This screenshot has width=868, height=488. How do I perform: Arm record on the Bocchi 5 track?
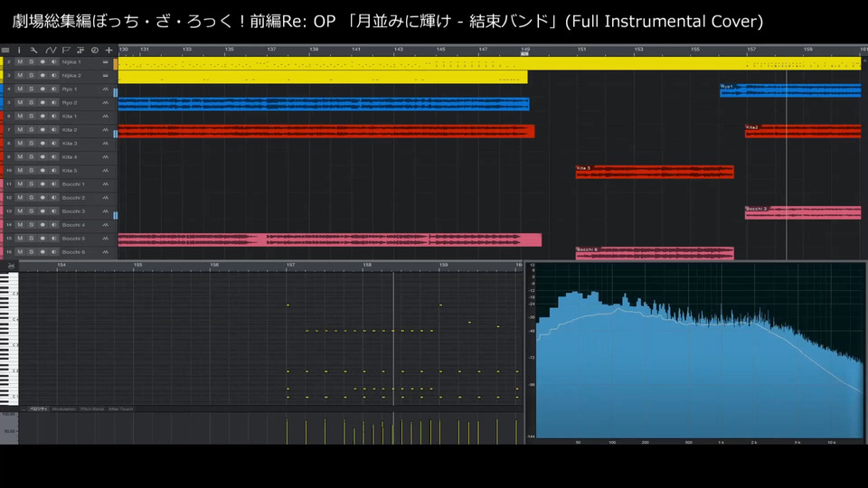pyautogui.click(x=42, y=239)
